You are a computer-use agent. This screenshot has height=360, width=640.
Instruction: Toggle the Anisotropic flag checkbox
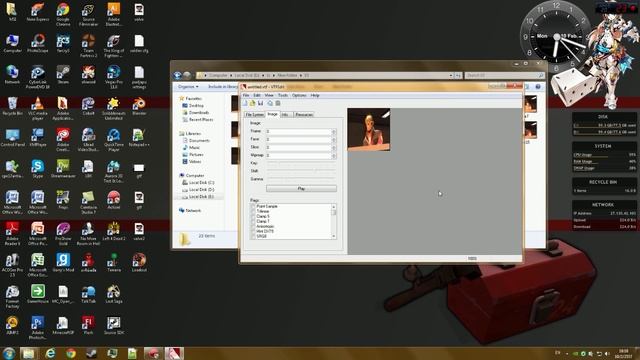253,226
